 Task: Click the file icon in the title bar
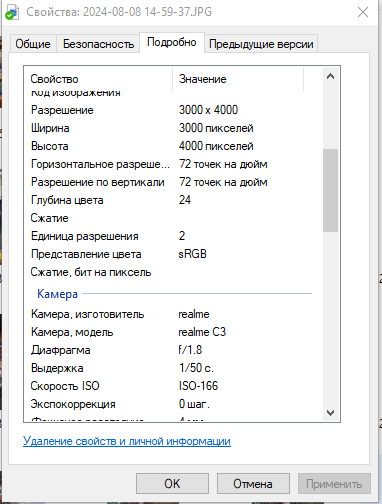12,13
